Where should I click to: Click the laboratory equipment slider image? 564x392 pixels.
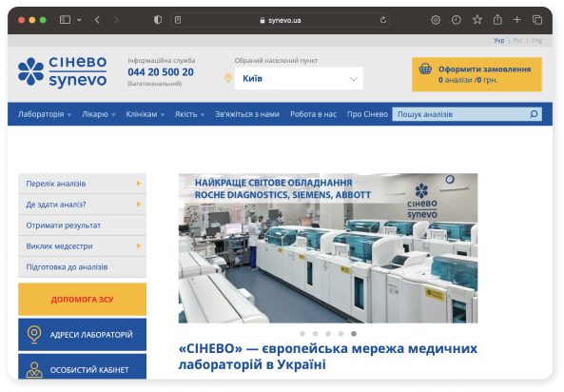328,248
